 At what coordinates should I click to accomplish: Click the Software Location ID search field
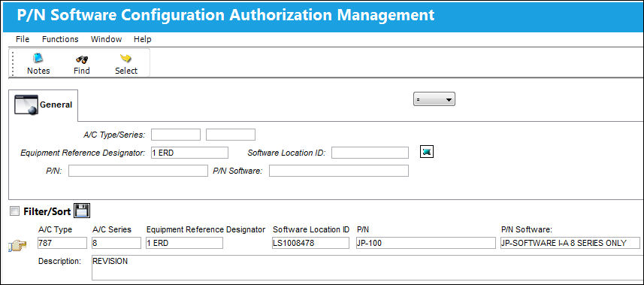click(x=370, y=153)
